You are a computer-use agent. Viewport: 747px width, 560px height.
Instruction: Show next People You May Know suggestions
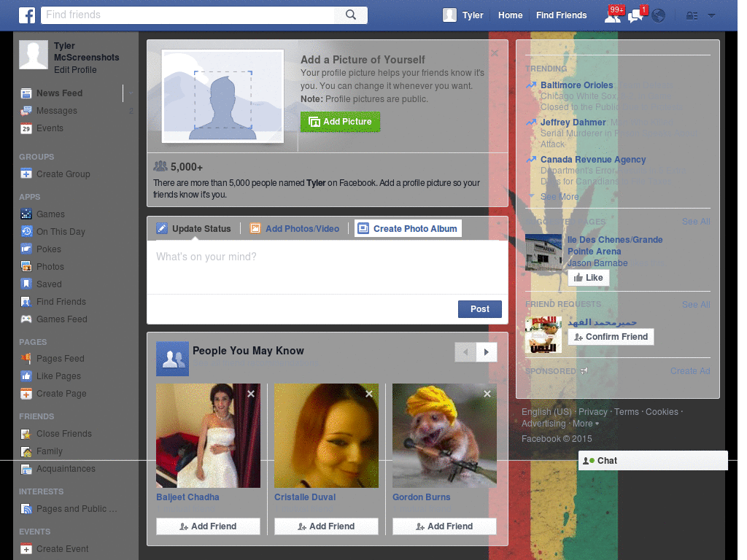(487, 352)
